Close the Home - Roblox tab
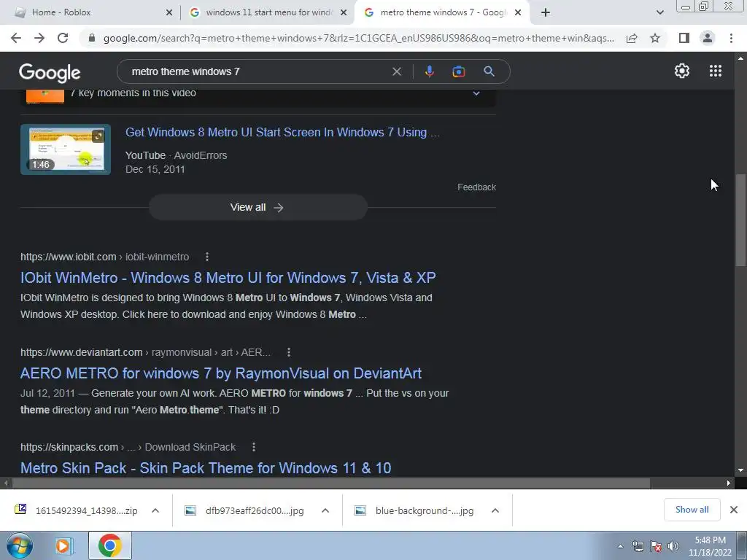 tap(169, 12)
